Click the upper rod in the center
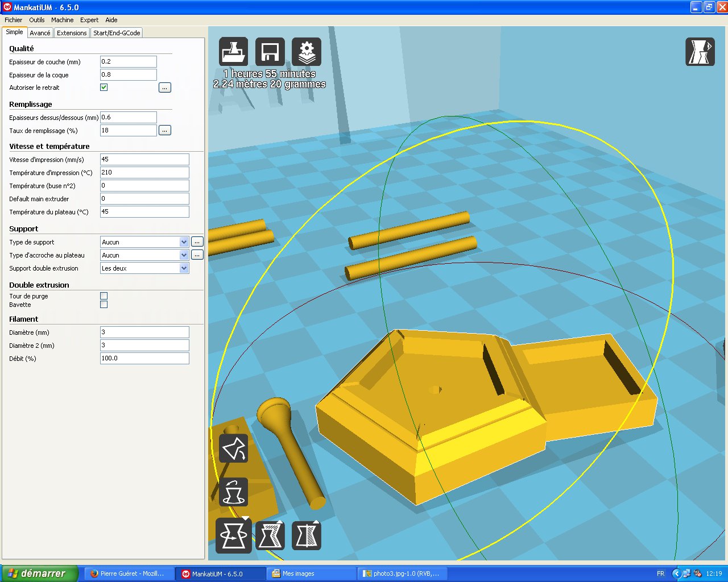 click(x=409, y=230)
